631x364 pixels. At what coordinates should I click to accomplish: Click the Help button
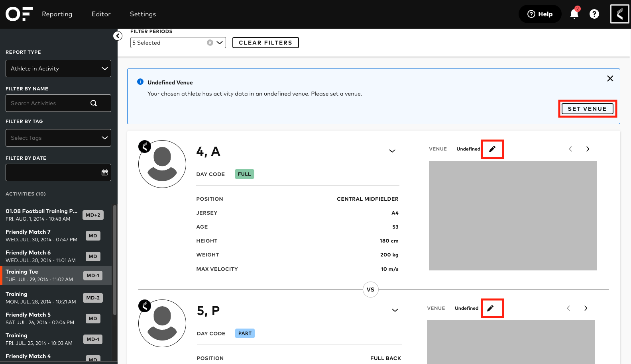coord(540,14)
